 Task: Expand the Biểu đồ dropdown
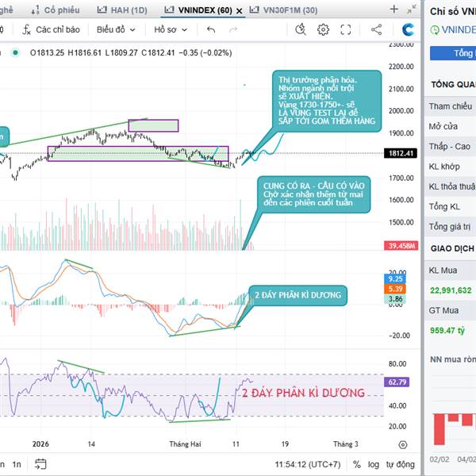116,30
